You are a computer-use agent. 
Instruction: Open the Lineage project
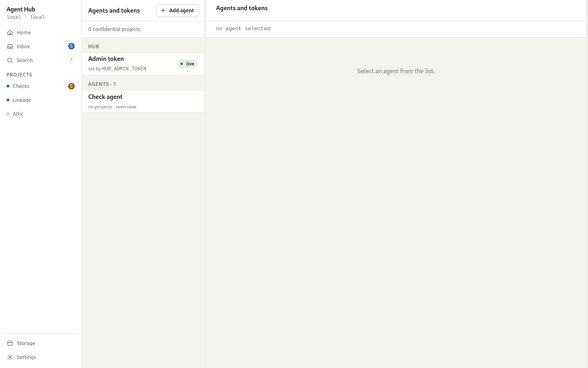point(41,100)
